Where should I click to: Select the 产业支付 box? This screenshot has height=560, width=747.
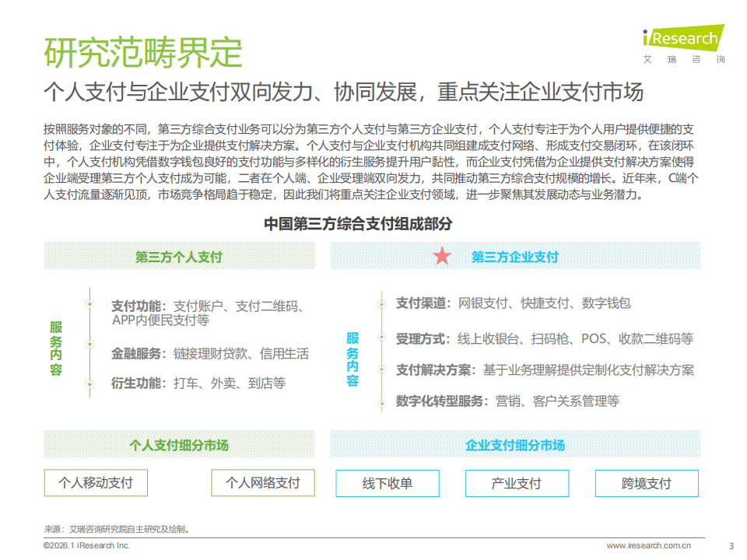(x=516, y=483)
